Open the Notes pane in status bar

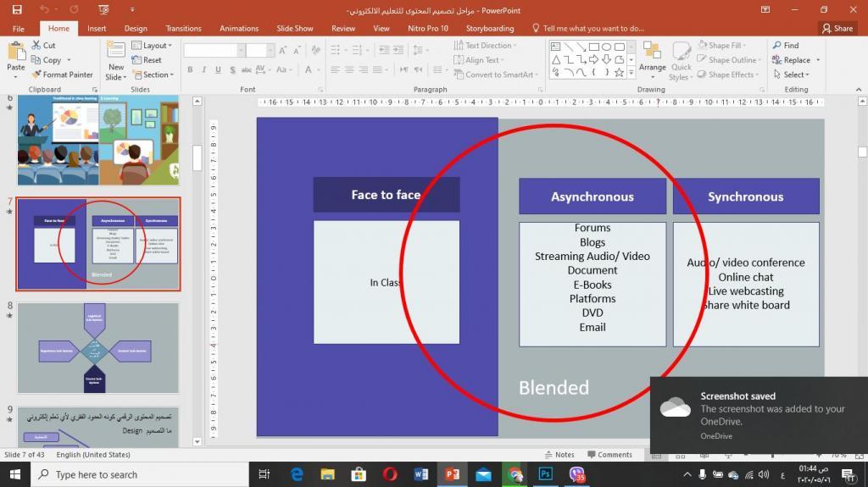point(559,455)
